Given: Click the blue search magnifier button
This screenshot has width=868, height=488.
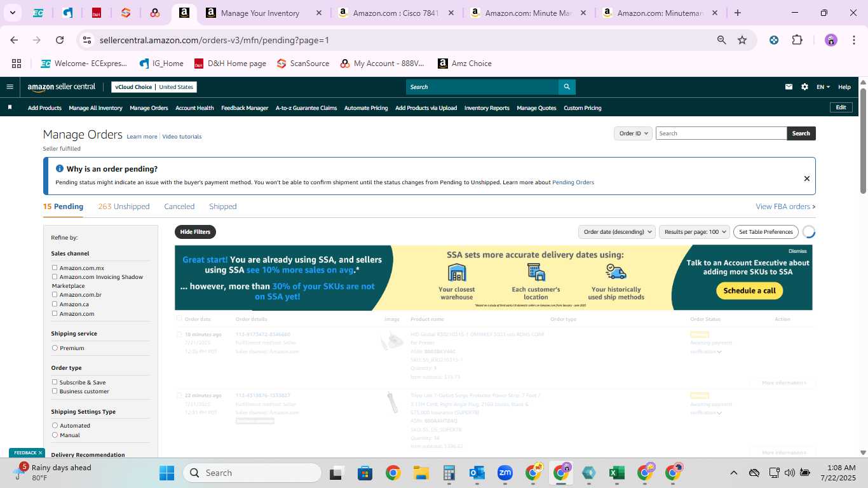Looking at the screenshot, I should coord(567,87).
